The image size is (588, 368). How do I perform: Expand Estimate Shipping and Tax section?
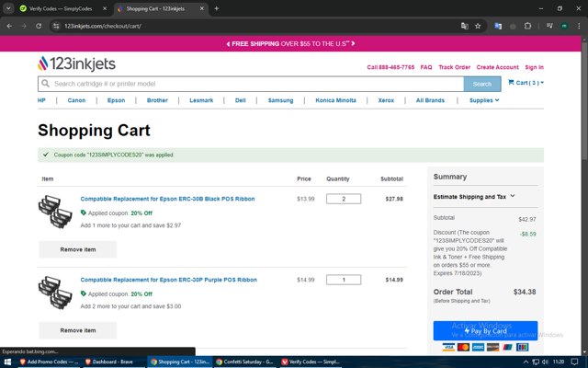(x=474, y=196)
